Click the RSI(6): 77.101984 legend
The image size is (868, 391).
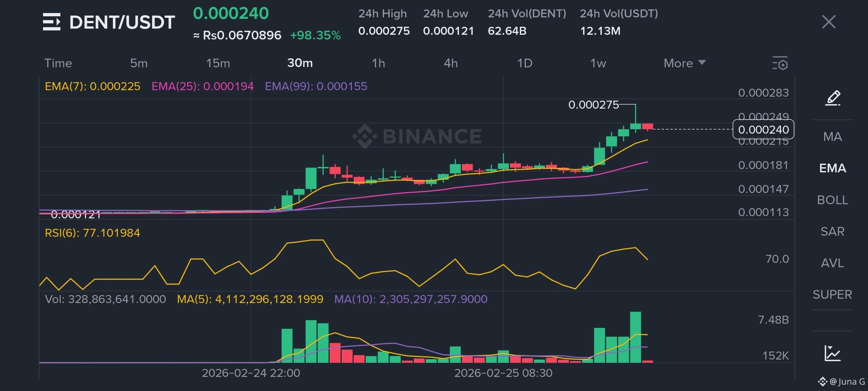tap(92, 233)
